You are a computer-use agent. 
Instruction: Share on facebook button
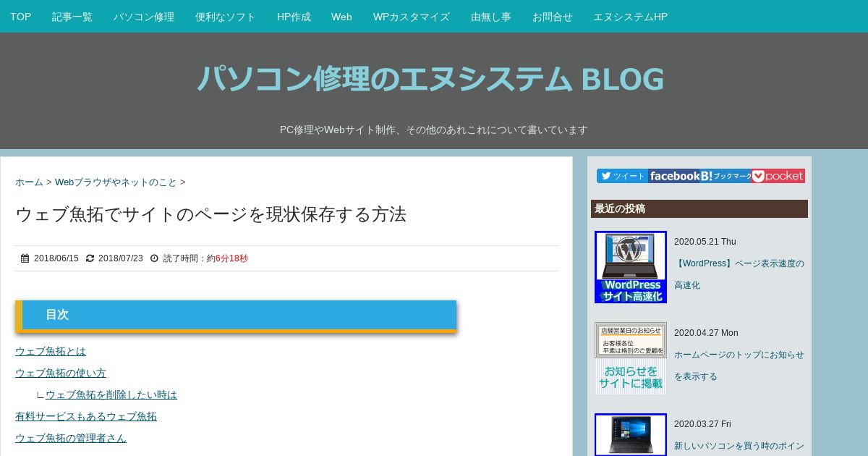tap(673, 176)
